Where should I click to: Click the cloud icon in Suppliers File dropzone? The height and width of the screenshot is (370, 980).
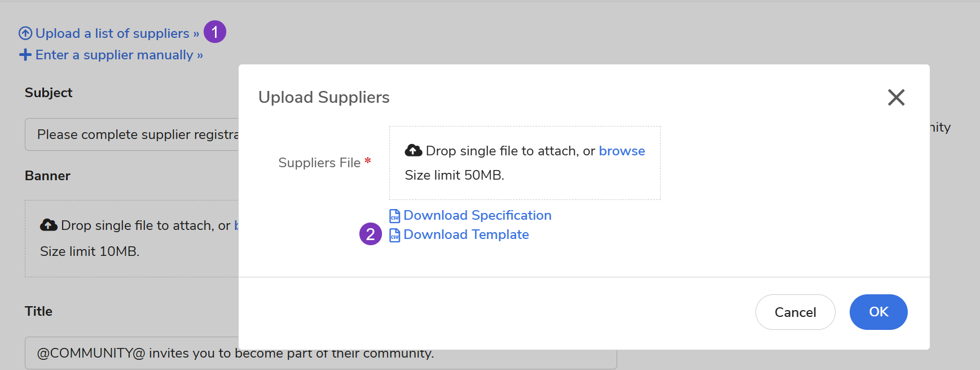point(414,150)
